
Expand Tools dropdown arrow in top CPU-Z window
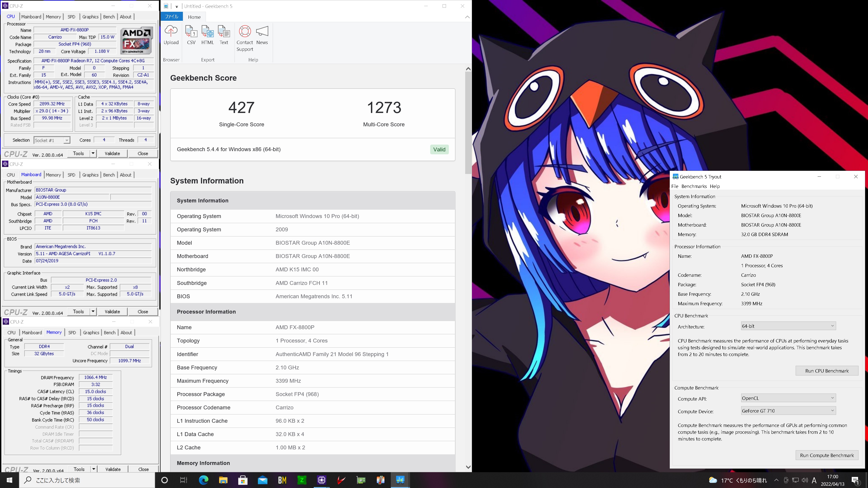(x=93, y=154)
